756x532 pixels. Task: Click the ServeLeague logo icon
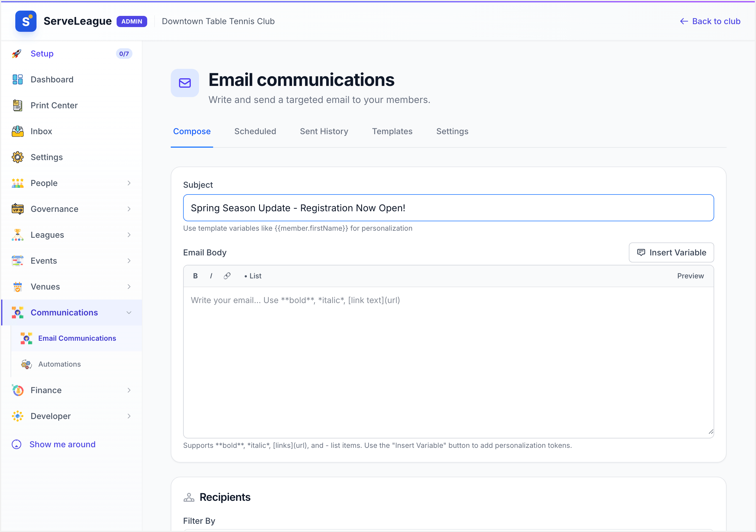click(26, 21)
